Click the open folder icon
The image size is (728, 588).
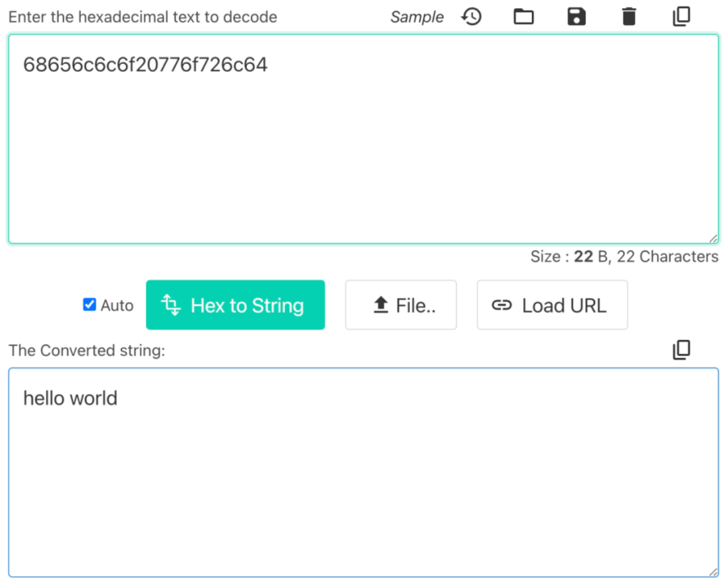(x=524, y=17)
